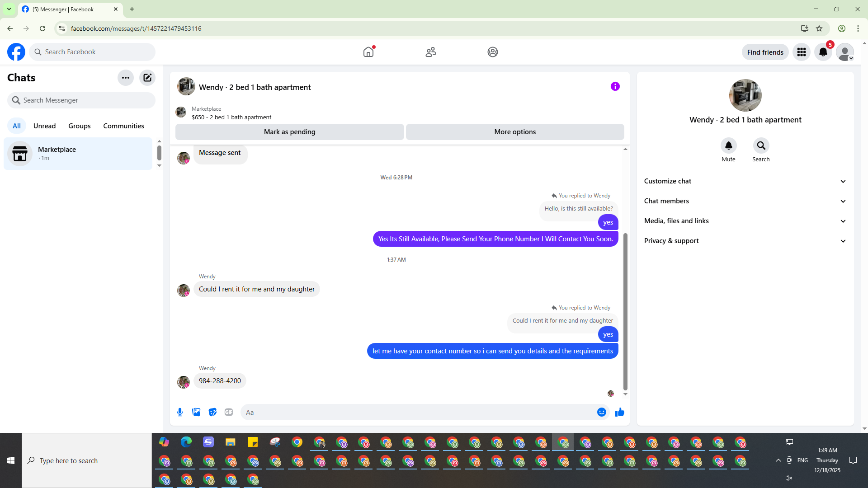Click the purple conversation info icon
This screenshot has height=488, width=868.
tap(615, 86)
